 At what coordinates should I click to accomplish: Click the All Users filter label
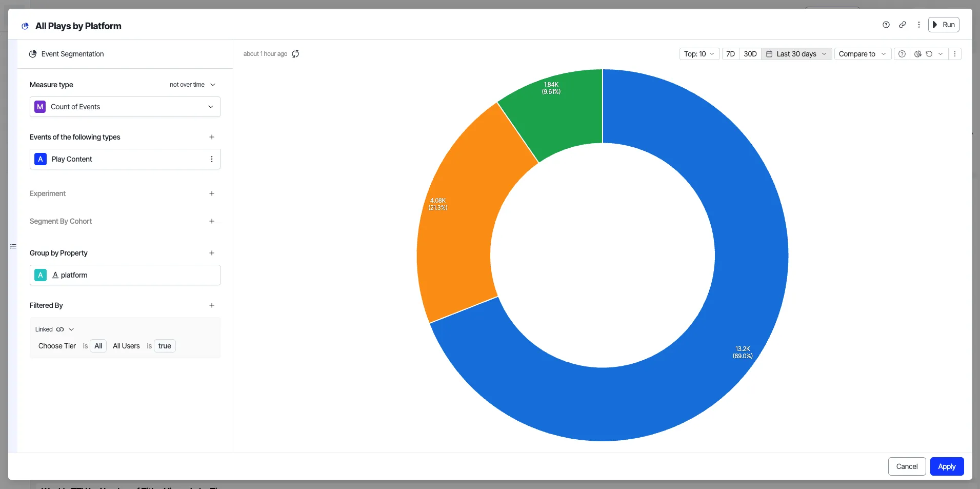126,346
